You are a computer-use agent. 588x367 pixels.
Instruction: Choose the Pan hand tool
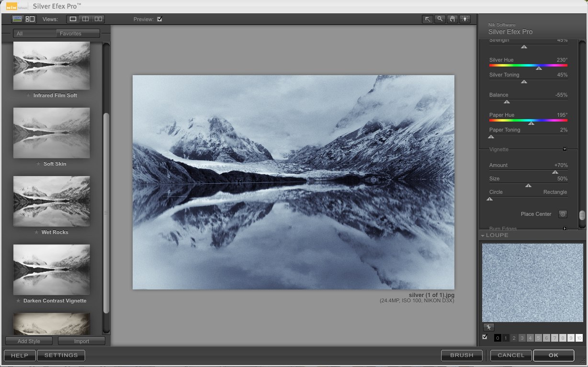[x=452, y=19]
